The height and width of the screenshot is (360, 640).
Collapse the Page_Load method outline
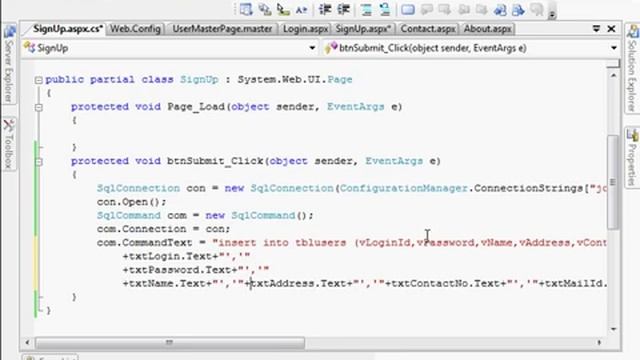pos(39,108)
